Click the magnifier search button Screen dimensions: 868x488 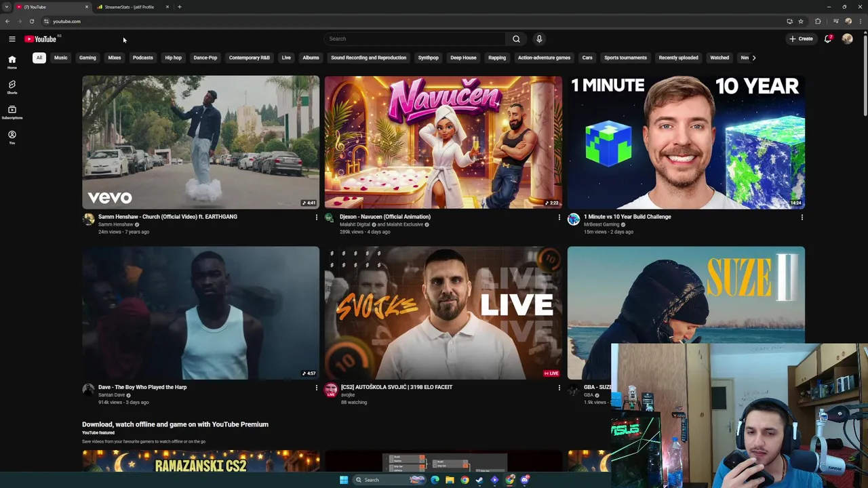516,39
